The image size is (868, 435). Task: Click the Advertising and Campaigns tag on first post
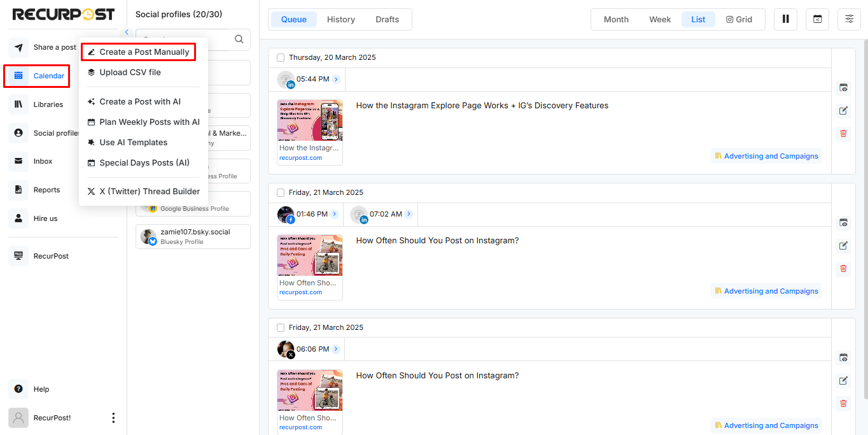tap(766, 156)
